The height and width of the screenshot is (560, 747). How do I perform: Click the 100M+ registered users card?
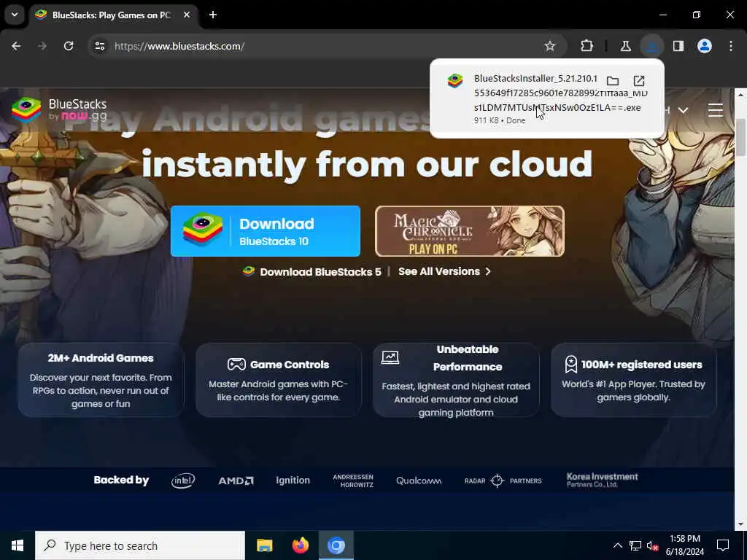[x=634, y=379]
